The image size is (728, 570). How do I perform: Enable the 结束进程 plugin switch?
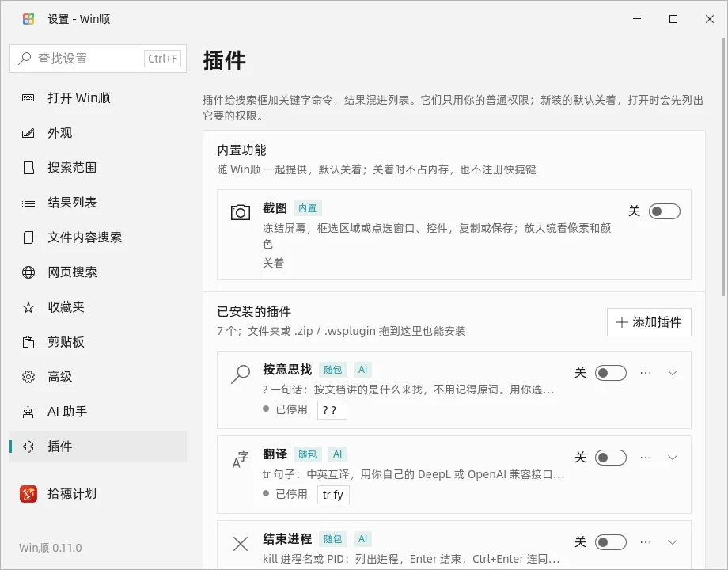point(611,542)
